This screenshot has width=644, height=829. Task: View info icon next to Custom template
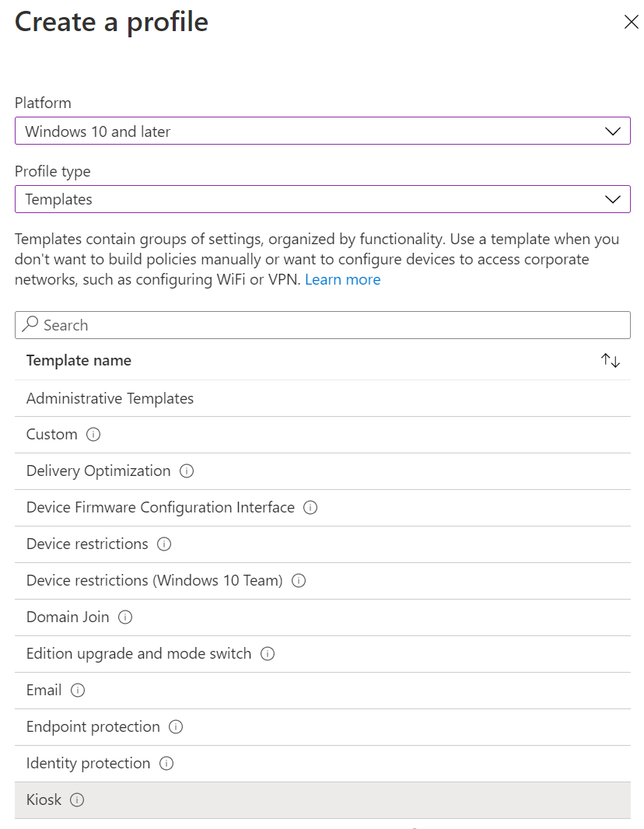pyautogui.click(x=93, y=435)
